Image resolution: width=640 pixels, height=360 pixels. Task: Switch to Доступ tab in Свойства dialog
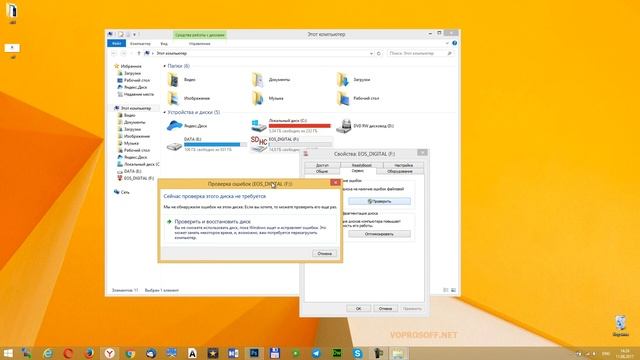tap(322, 165)
